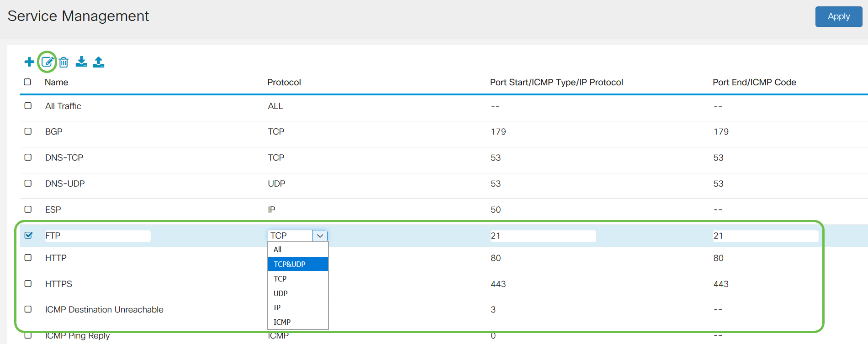Check the HTTPS row checkbox

tap(28, 284)
